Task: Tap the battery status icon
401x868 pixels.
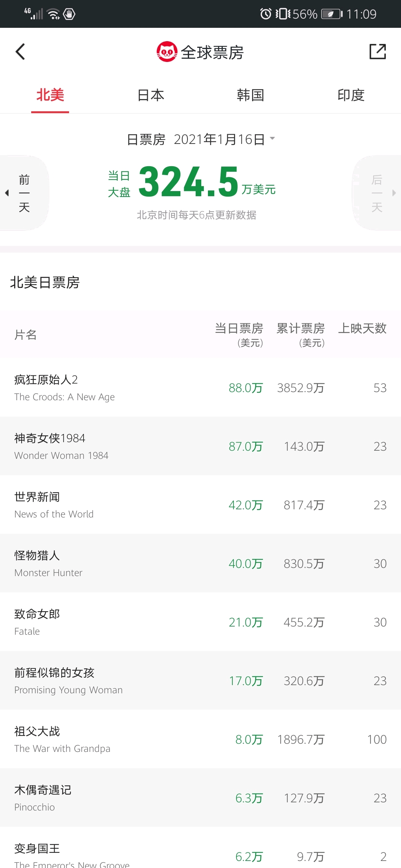Action: [x=332, y=14]
